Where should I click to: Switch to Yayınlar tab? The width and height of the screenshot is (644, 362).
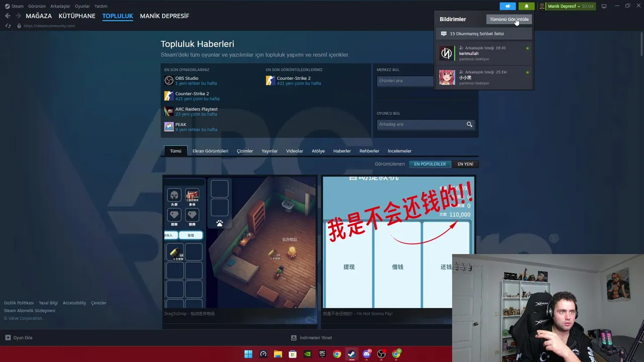pos(270,151)
